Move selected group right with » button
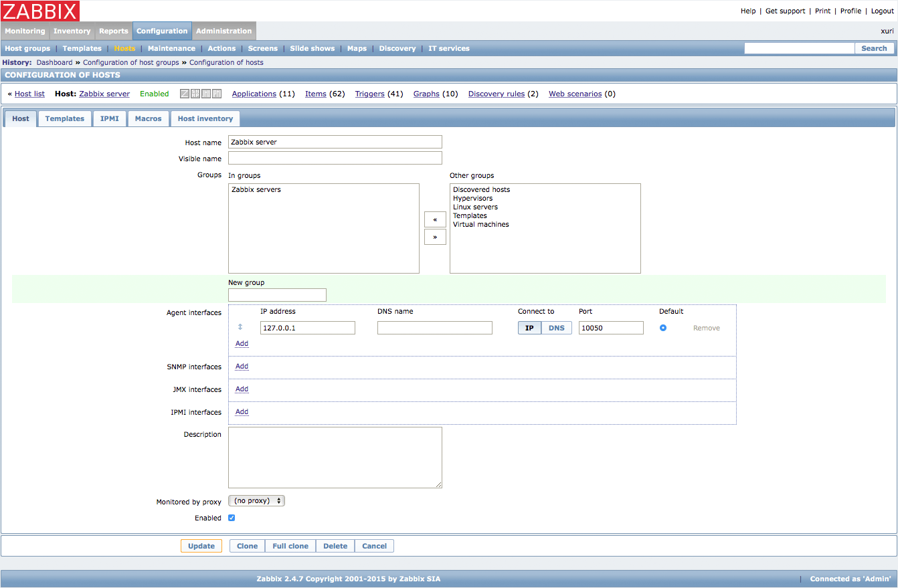The width and height of the screenshot is (898, 588). pyautogui.click(x=435, y=237)
